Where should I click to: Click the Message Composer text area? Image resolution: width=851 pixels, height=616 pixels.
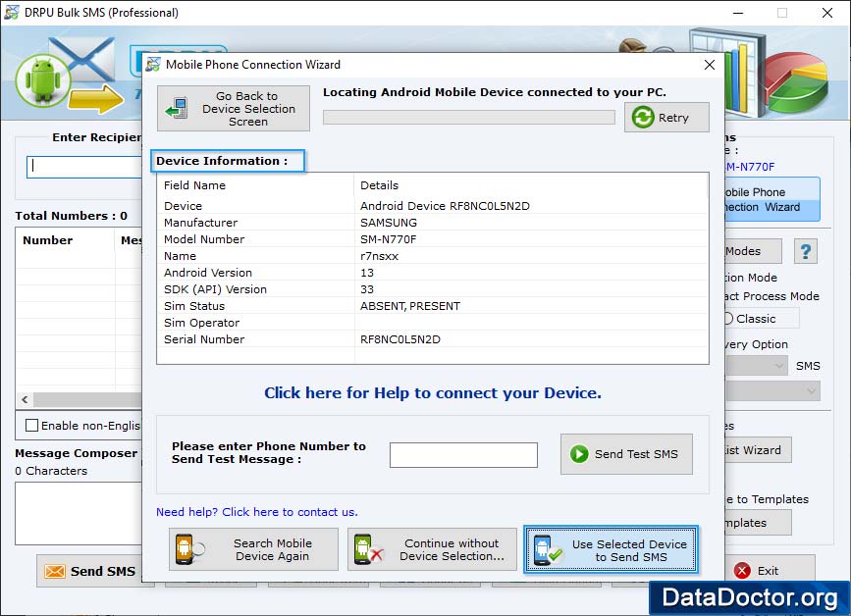(79, 513)
